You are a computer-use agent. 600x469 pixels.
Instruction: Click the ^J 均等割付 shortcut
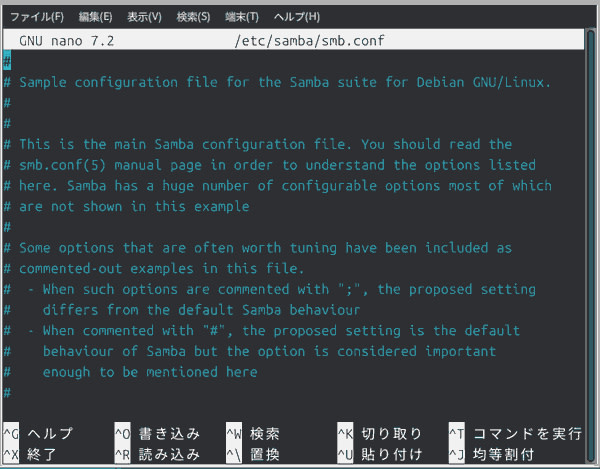(492, 454)
